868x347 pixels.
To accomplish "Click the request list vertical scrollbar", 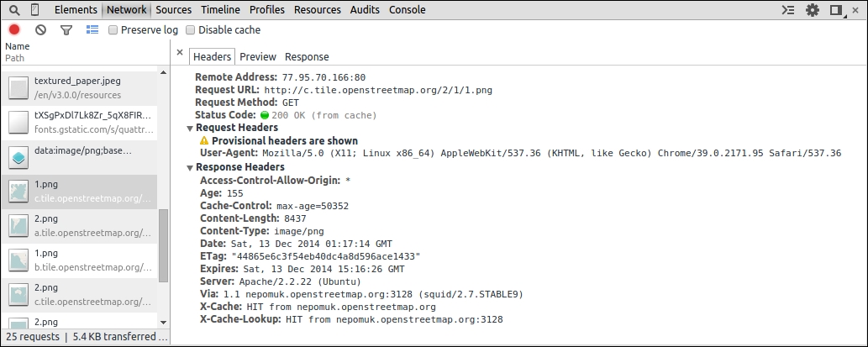I will tap(164, 244).
